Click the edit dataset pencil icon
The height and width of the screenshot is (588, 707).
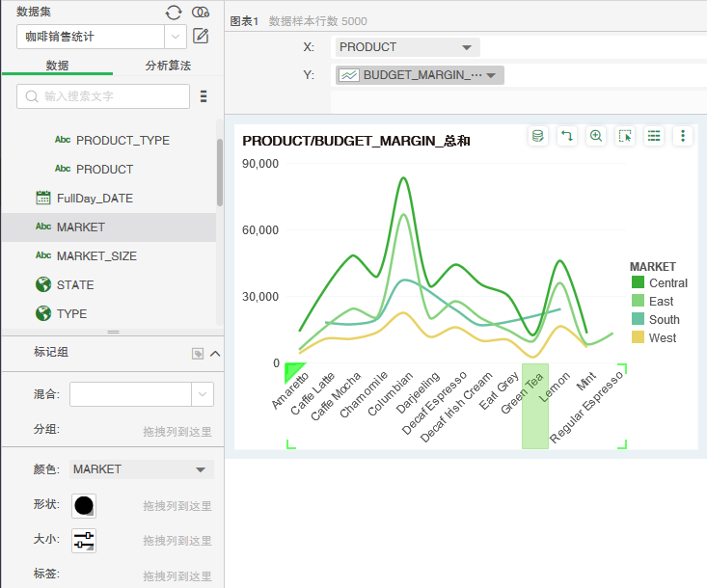click(x=201, y=37)
